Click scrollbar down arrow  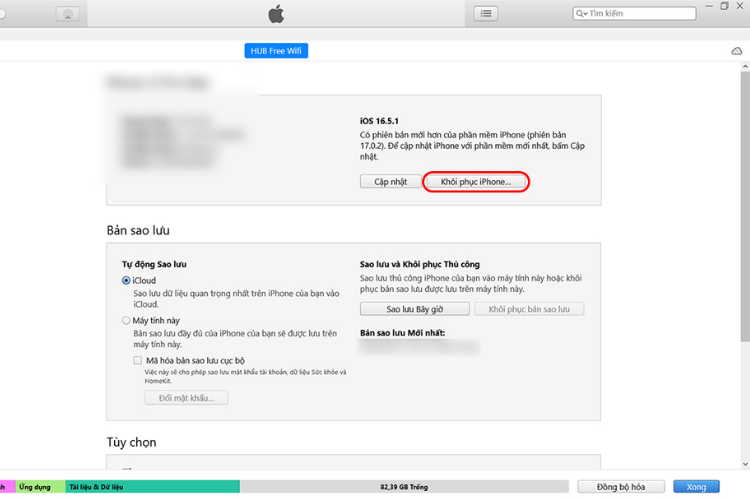coord(745,464)
